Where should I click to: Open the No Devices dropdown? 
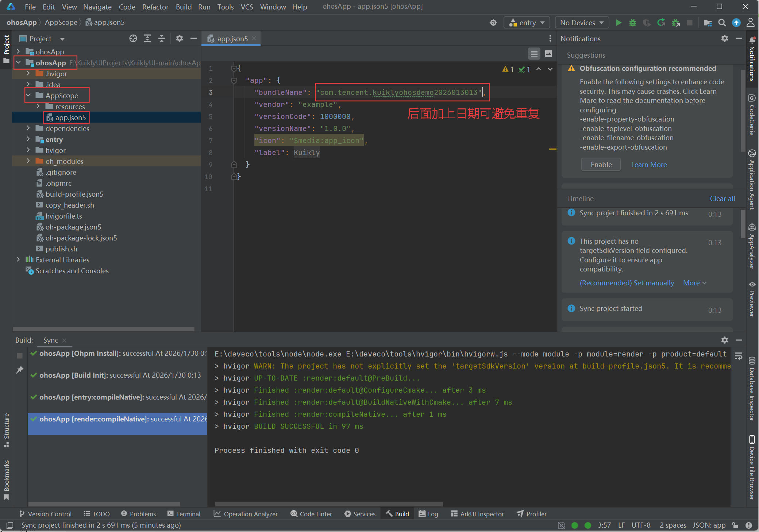pos(582,23)
